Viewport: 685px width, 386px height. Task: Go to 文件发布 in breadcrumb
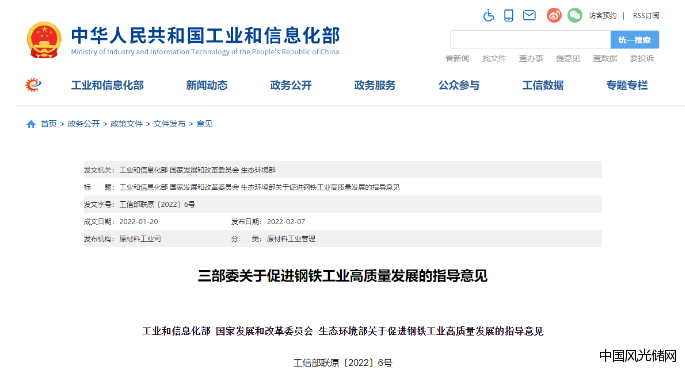click(x=170, y=124)
